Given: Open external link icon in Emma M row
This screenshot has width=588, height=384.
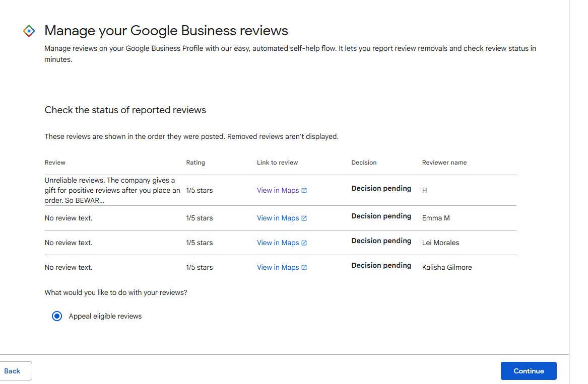Looking at the screenshot, I should point(304,218).
